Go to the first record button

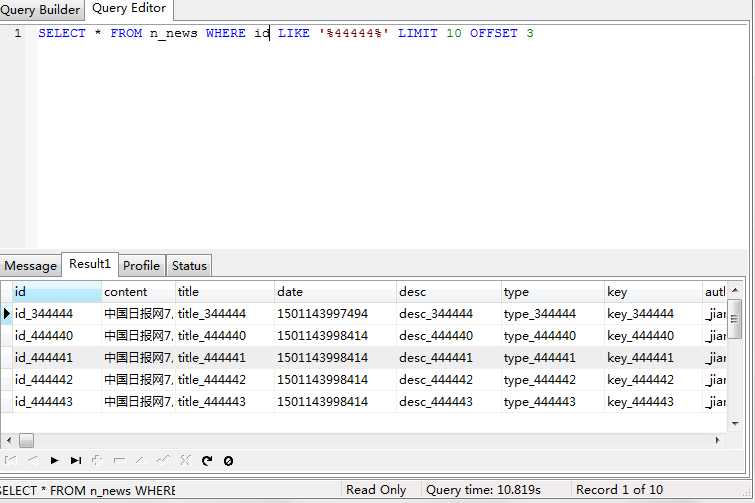[10, 460]
